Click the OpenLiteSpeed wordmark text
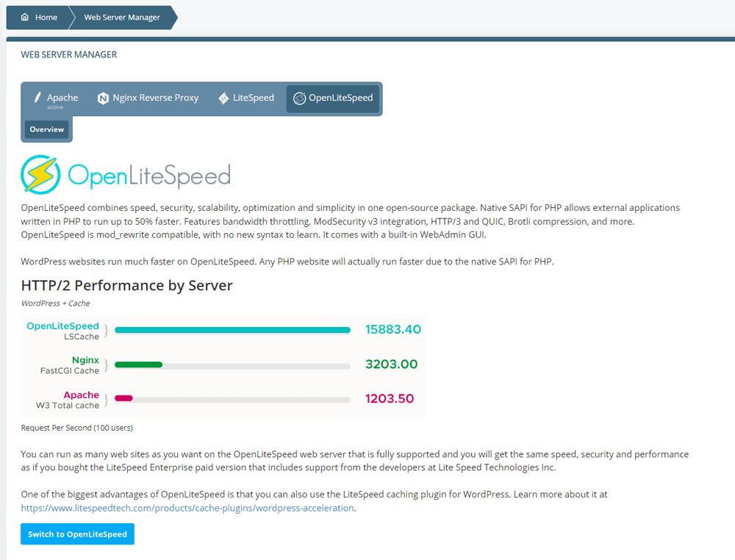Screen dimensions: 735x560 pyautogui.click(x=149, y=176)
